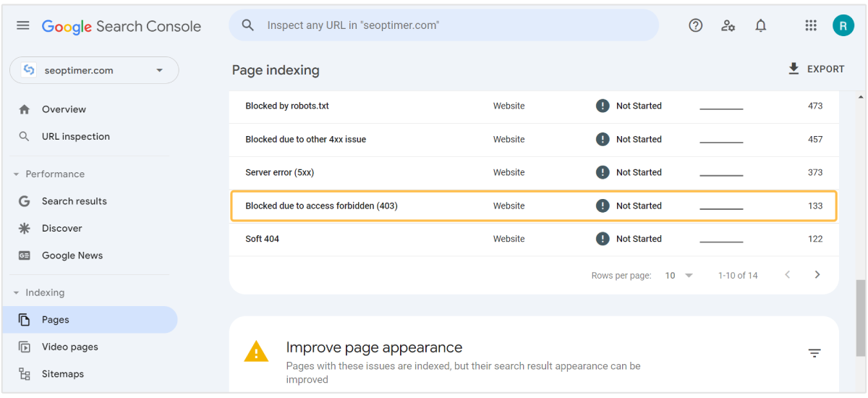Collapse the Performance section
The width and height of the screenshot is (868, 398).
[17, 174]
